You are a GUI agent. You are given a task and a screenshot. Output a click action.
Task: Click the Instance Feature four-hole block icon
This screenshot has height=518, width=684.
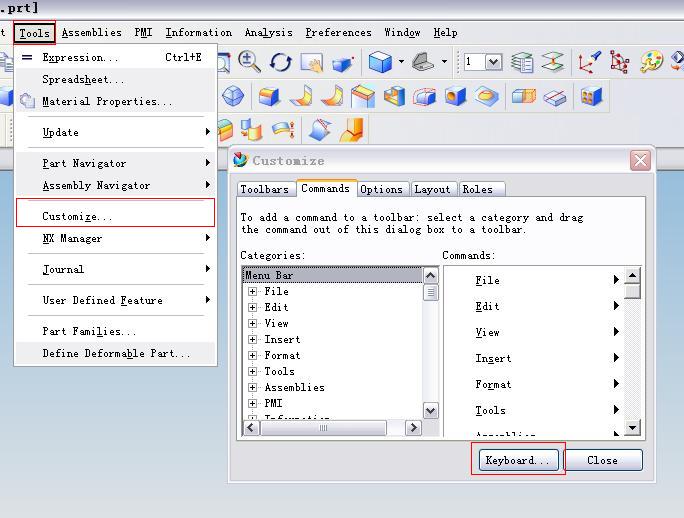tap(591, 96)
